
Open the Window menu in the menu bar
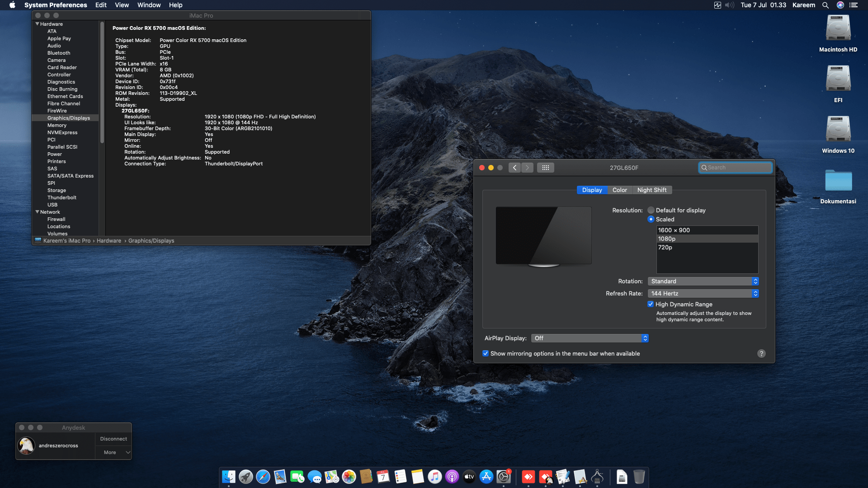[149, 5]
